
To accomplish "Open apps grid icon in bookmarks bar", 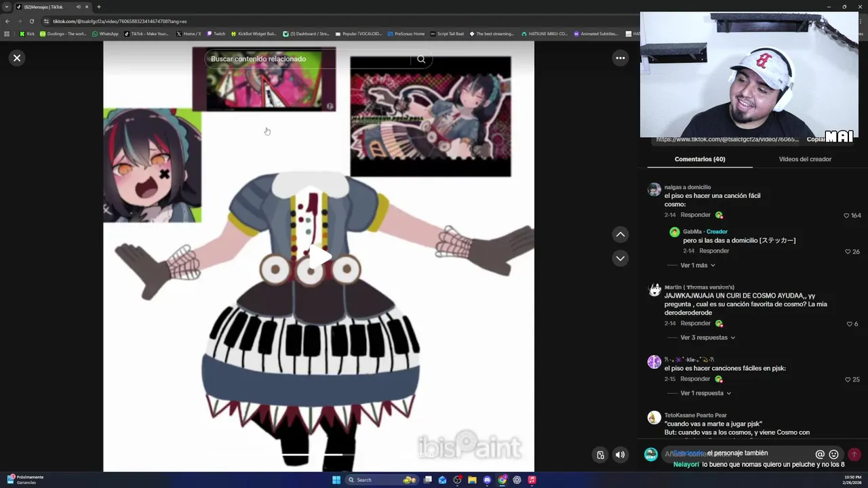I will [7, 34].
